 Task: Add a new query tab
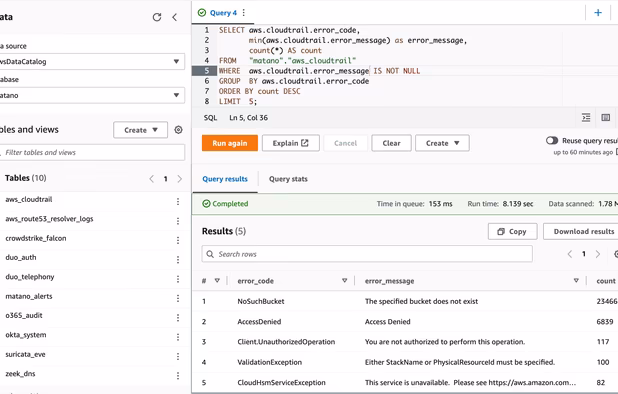tap(598, 13)
